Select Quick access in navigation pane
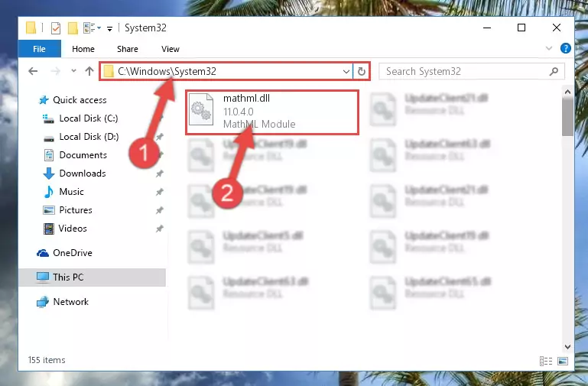This screenshot has height=386, width=588. pos(80,100)
